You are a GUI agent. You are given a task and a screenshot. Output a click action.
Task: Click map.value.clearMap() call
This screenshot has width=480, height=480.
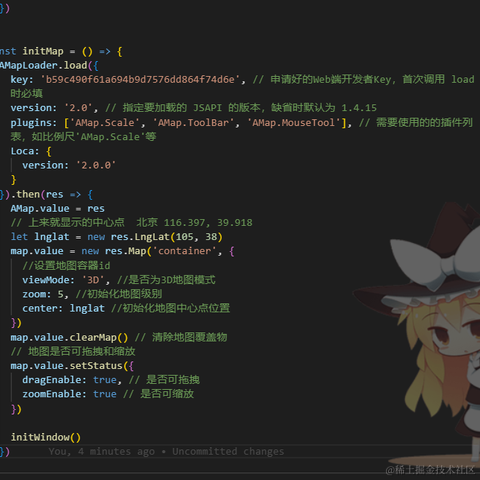(69, 337)
